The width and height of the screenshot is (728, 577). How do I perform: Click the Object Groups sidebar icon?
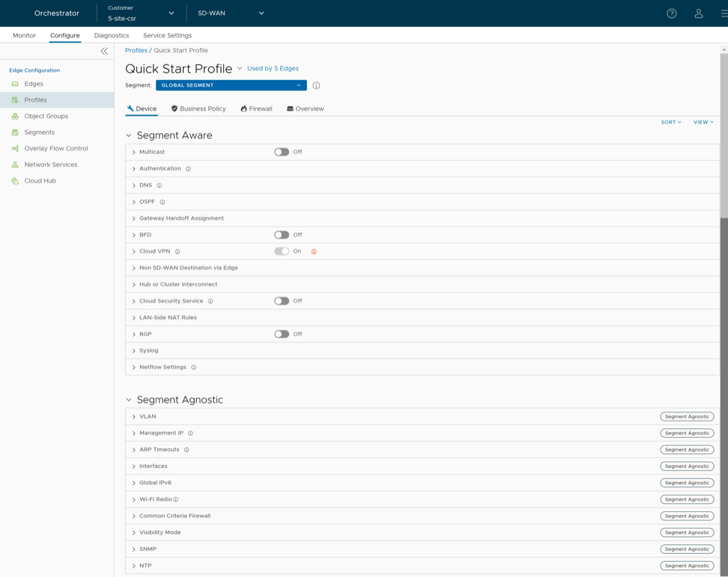coord(15,116)
